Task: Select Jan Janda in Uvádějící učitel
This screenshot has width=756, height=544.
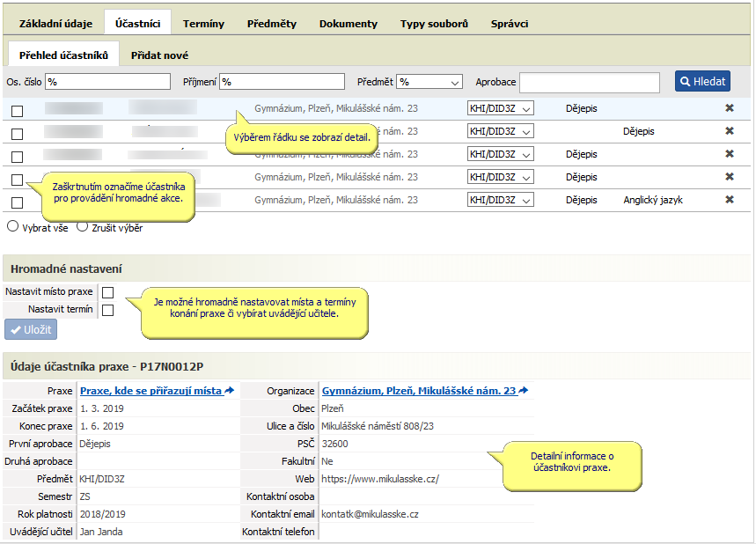Action: pos(101,532)
